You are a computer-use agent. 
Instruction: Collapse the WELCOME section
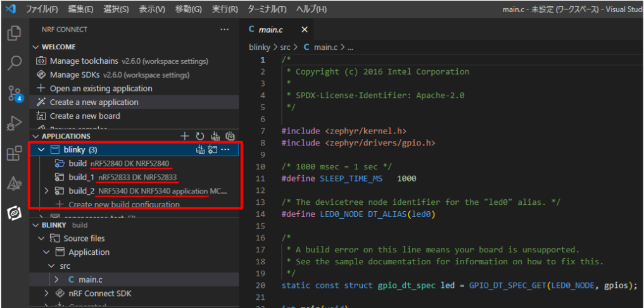[x=35, y=47]
